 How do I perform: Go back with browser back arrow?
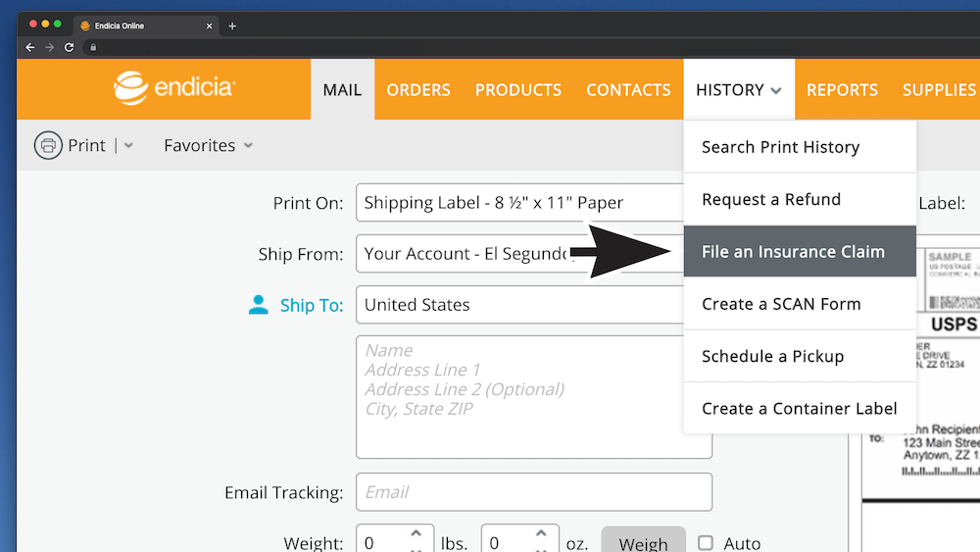pos(30,47)
